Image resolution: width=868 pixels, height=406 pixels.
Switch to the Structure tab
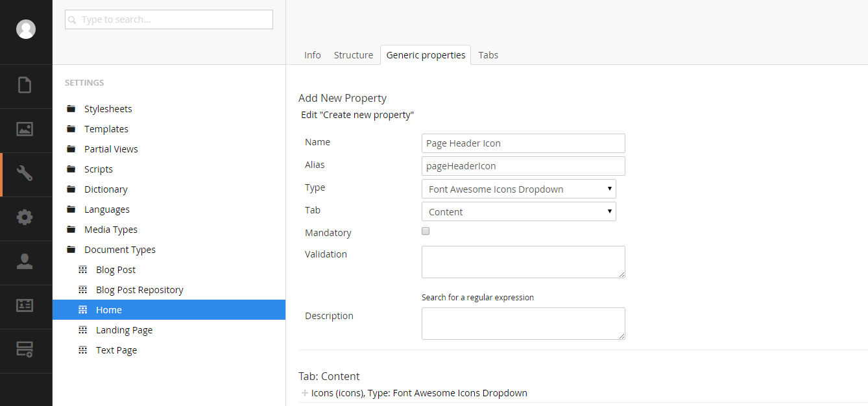353,55
